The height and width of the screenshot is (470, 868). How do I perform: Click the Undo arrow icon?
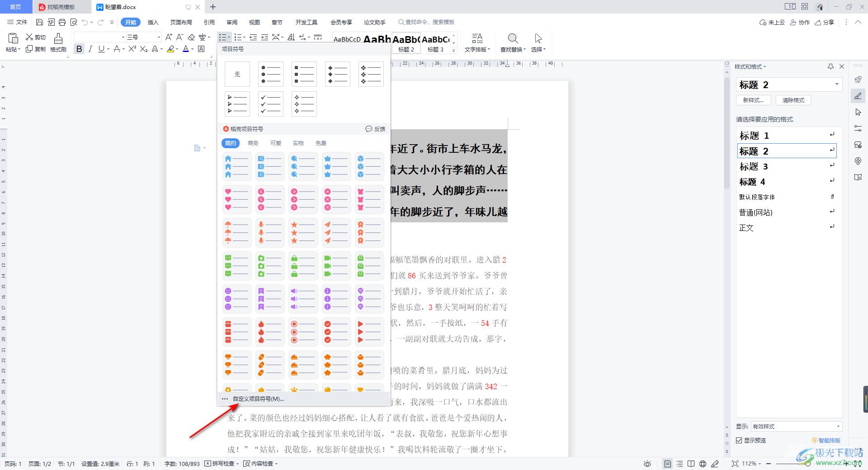pyautogui.click(x=85, y=22)
